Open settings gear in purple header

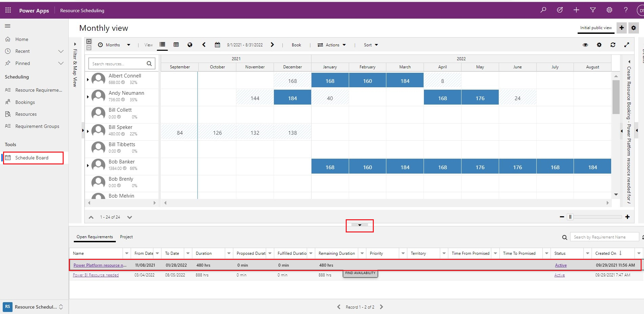click(609, 10)
